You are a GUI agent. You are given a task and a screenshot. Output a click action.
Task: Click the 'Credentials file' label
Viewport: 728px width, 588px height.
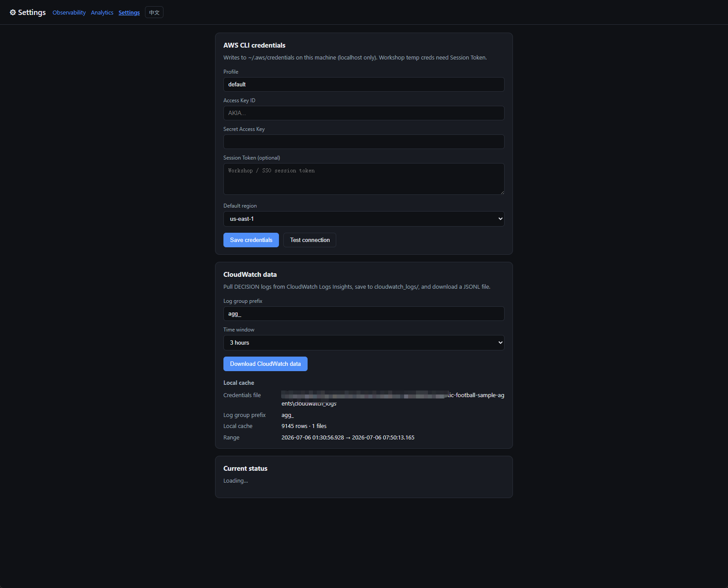click(x=242, y=395)
